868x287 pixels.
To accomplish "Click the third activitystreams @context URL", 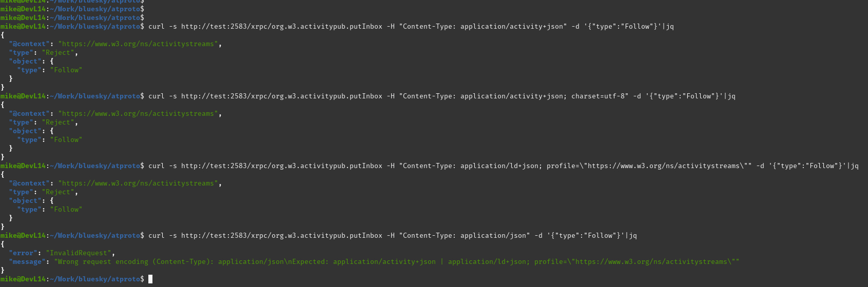I will tap(138, 183).
